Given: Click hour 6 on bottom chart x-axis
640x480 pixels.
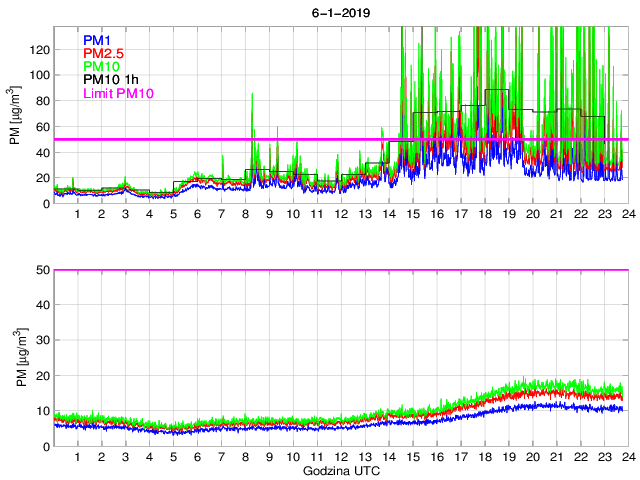Looking at the screenshot, I should (197, 457).
